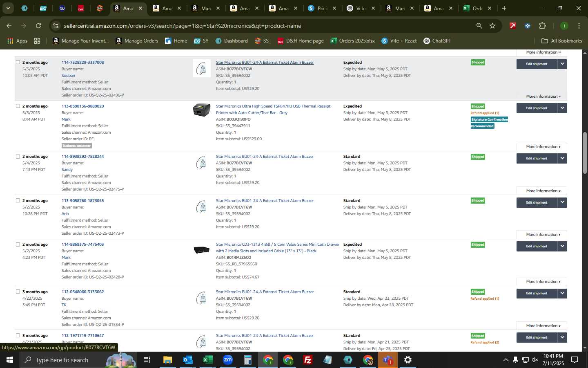Image resolution: width=588 pixels, height=368 pixels.
Task: Click Refund applied (1) on order 112-0548066-3133062
Action: point(485,298)
